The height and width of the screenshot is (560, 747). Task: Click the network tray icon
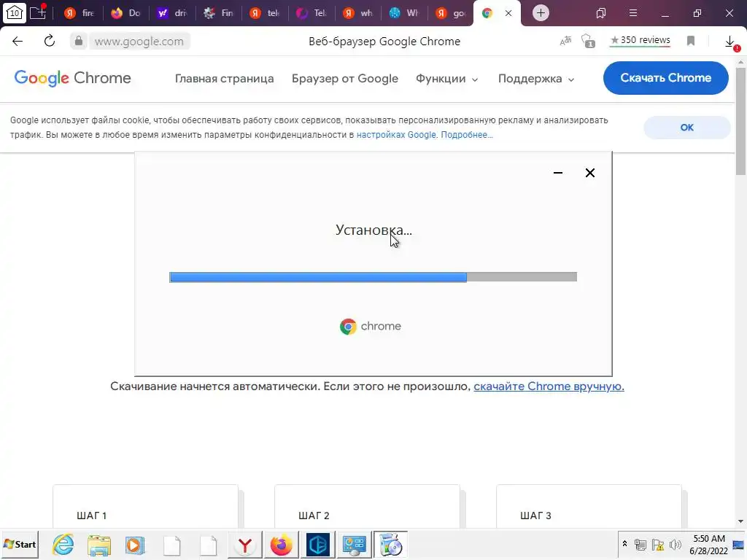(x=640, y=544)
